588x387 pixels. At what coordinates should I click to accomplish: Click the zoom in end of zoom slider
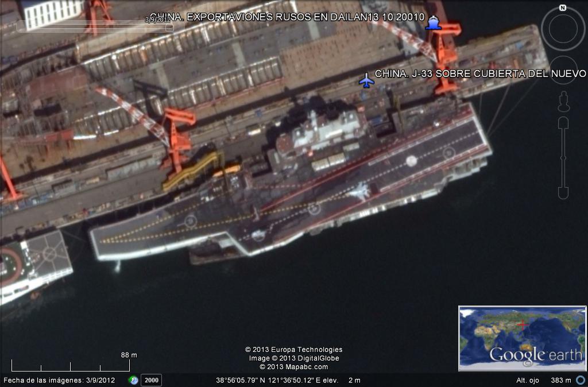coord(563,123)
